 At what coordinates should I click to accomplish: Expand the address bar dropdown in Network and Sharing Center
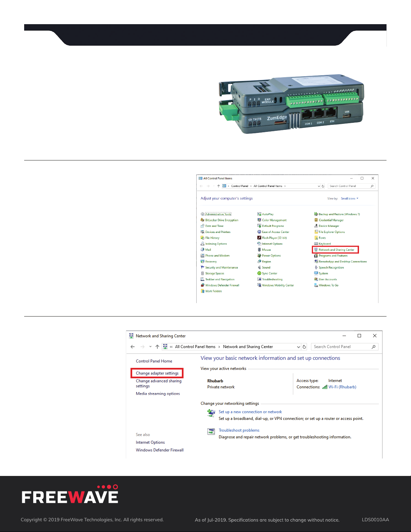[x=298, y=347]
